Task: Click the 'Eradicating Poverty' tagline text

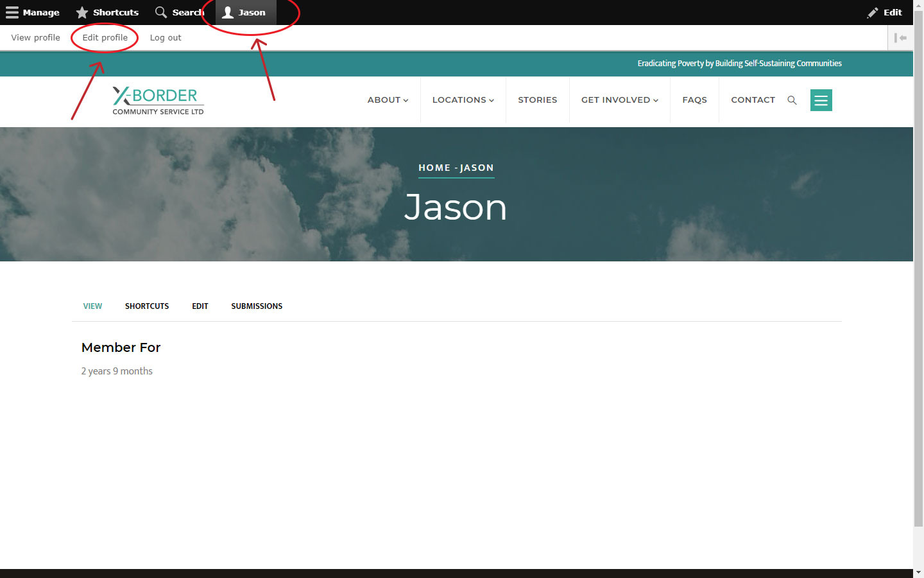Action: pyautogui.click(x=739, y=64)
